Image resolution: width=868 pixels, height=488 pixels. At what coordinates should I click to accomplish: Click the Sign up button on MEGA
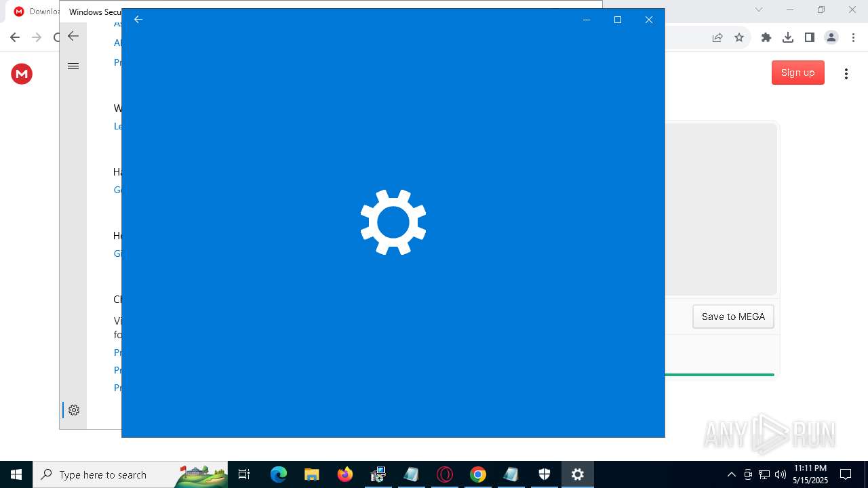tap(798, 73)
